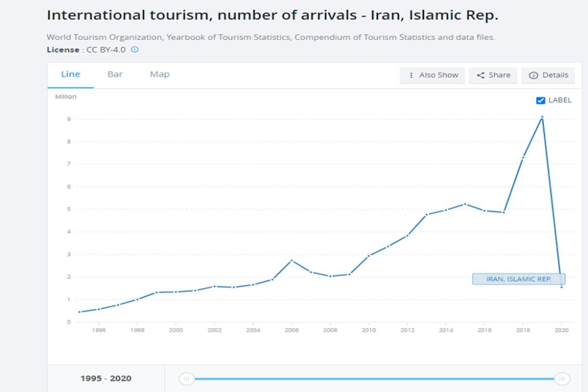Click the 2020 data point below the label

tap(561, 287)
